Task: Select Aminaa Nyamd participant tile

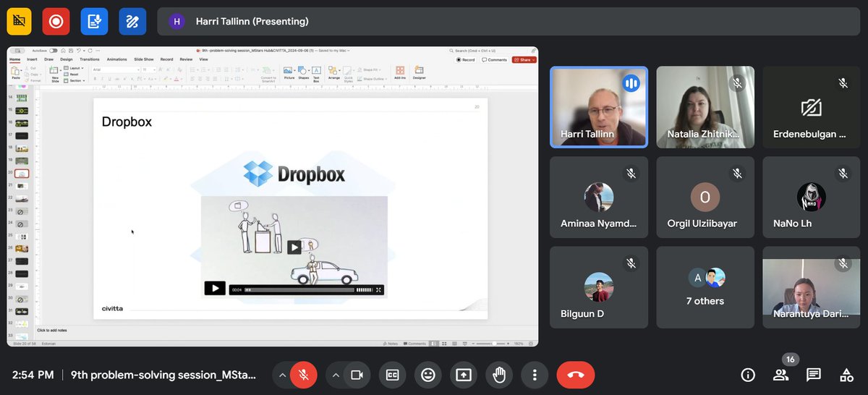Action: 599,197
